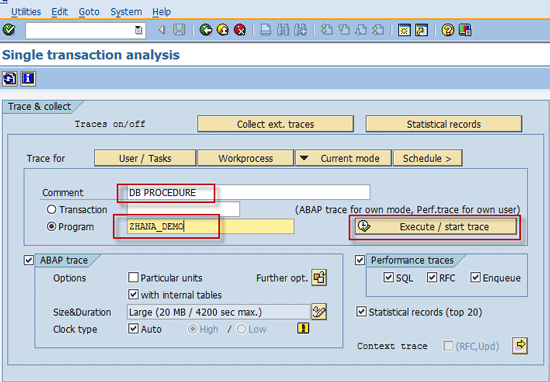Click the green Back arrow icon
Screen dimensions: 550x382
pyautogui.click(x=206, y=30)
